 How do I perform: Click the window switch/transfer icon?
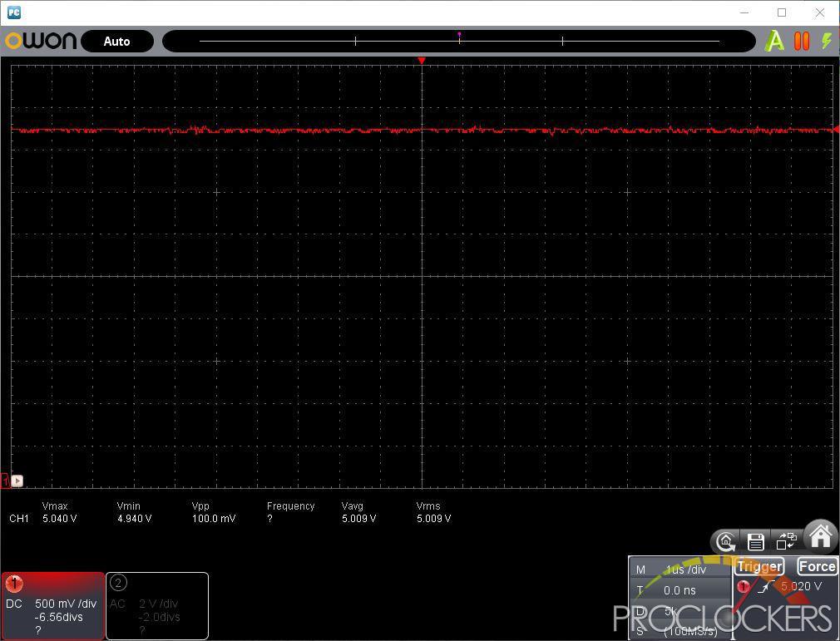point(786,541)
